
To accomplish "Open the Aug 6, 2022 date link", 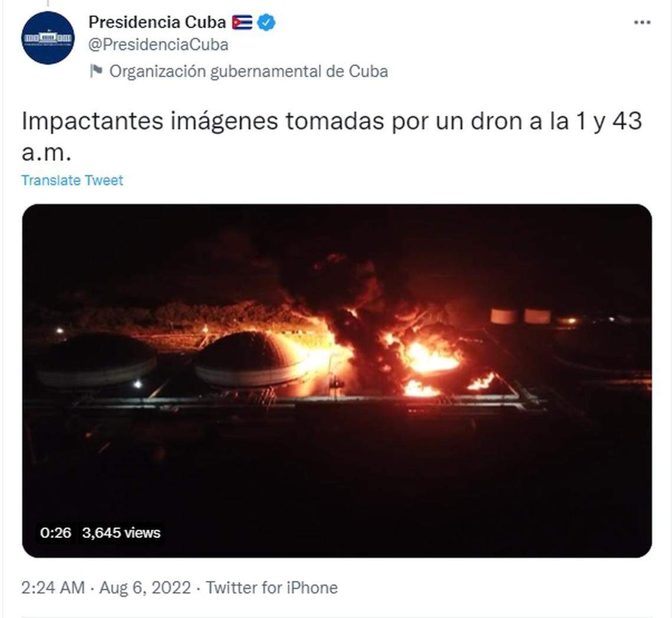I will tap(145, 587).
